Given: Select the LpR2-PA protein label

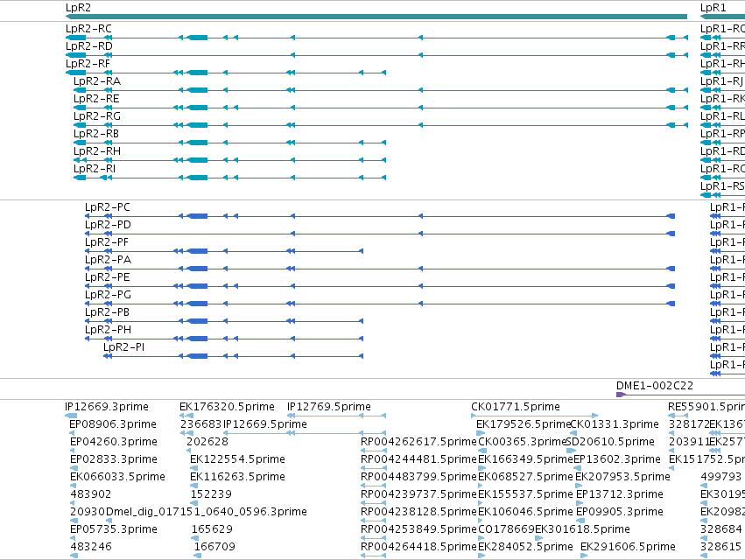Looking at the screenshot, I should [108, 260].
